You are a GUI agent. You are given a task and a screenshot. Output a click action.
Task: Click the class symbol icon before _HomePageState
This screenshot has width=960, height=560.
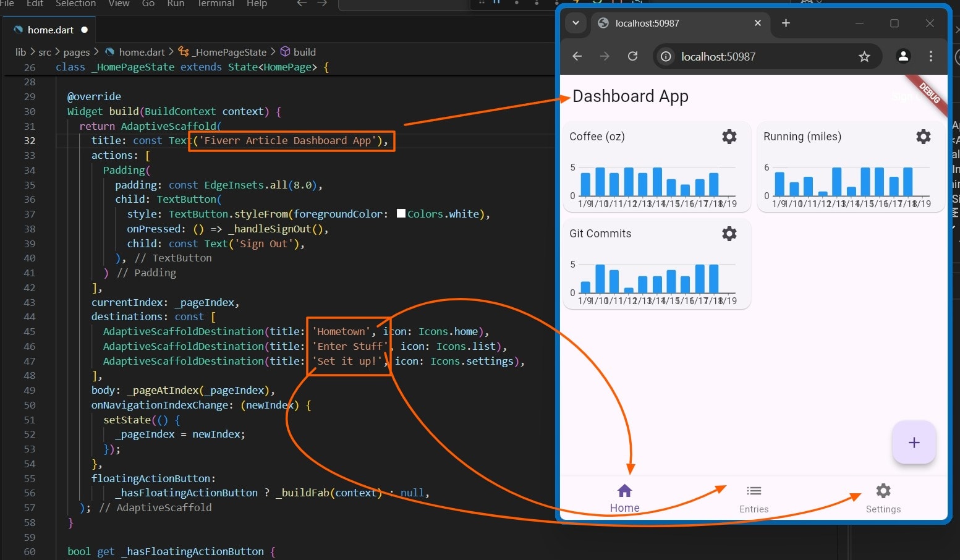(183, 51)
